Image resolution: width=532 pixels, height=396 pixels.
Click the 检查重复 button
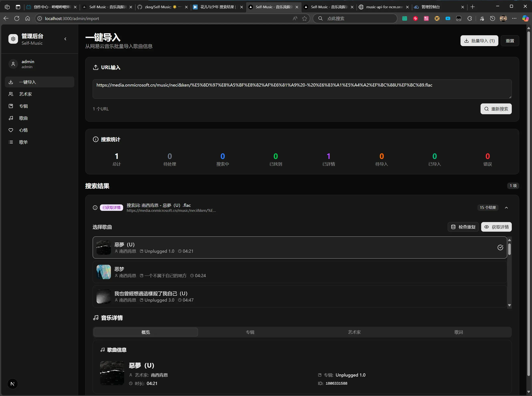[463, 227]
